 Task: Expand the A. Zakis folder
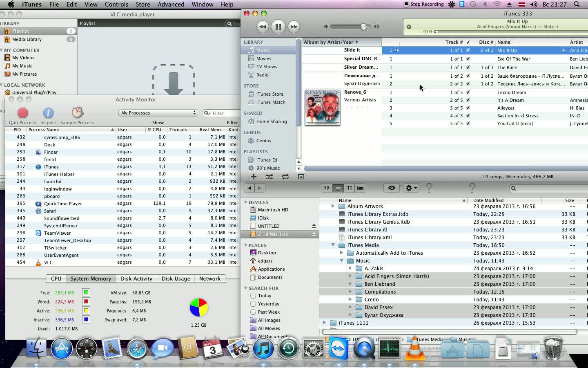350,269
